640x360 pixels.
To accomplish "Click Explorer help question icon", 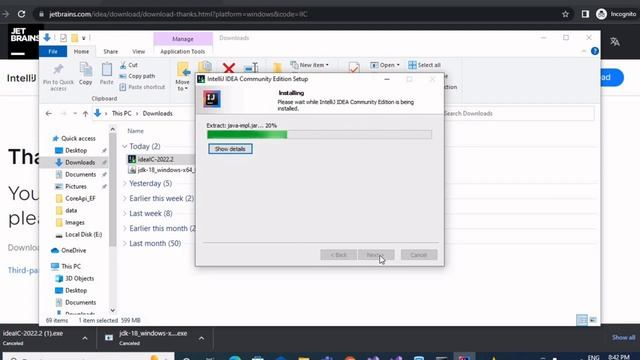I will click(x=595, y=51).
